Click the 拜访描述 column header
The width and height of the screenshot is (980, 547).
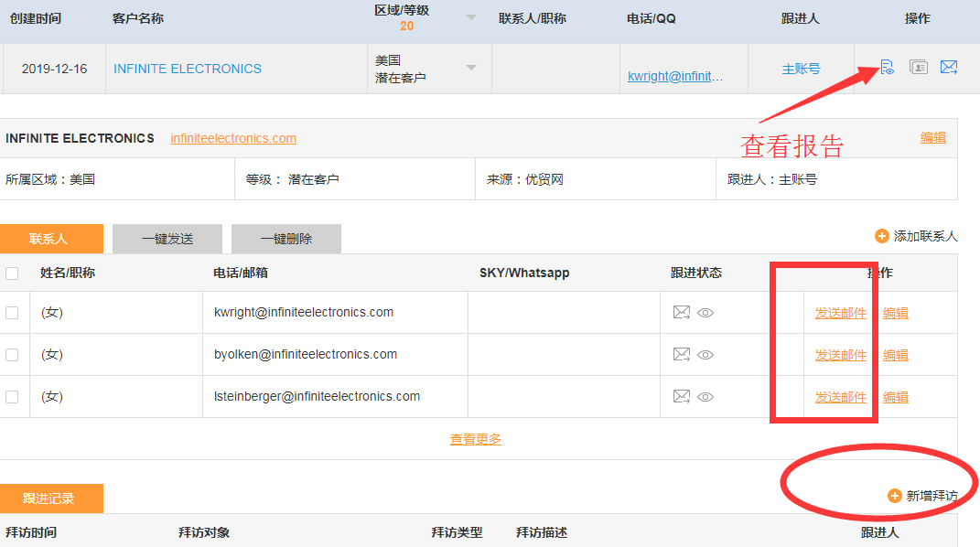(x=542, y=532)
